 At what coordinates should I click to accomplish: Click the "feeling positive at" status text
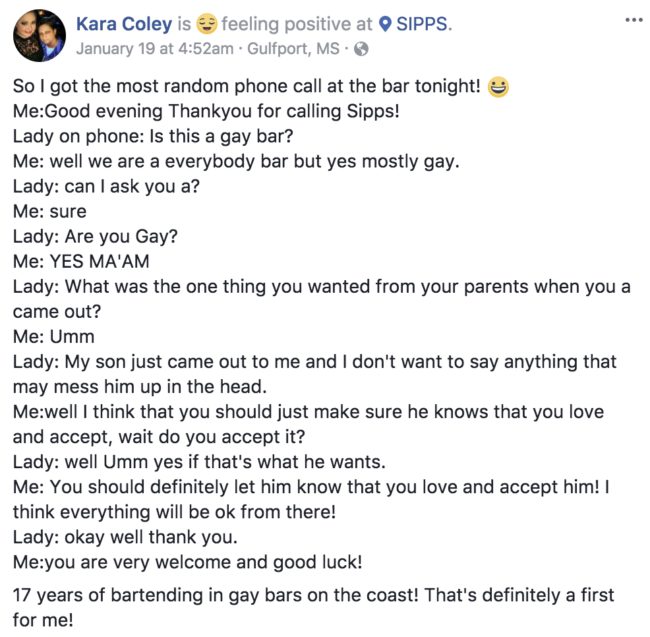pyautogui.click(x=296, y=23)
